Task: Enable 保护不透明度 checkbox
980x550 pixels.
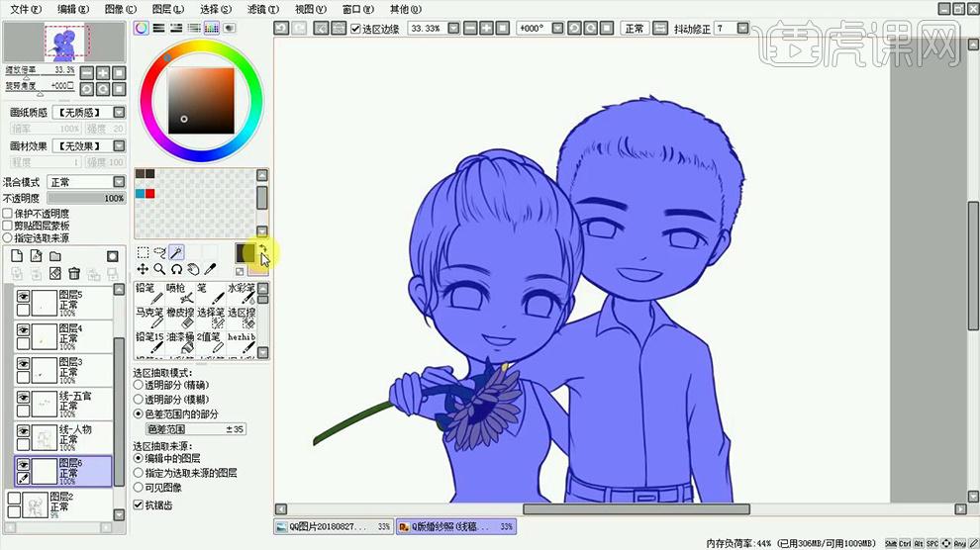Action: (x=8, y=214)
